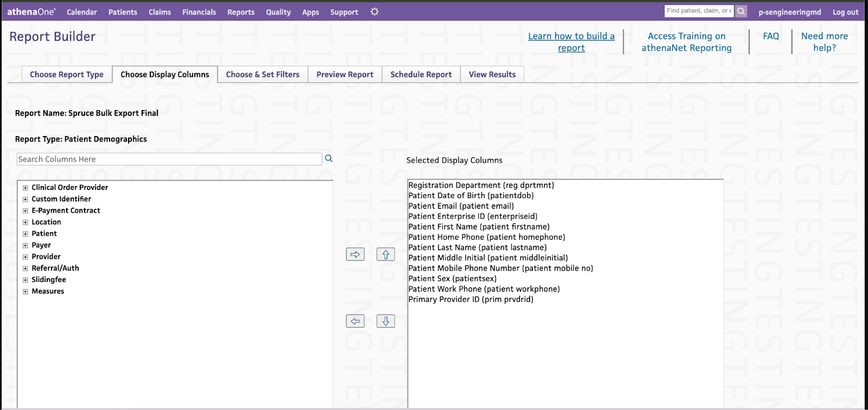Open the Apps menu
The image size is (868, 410).
(310, 12)
